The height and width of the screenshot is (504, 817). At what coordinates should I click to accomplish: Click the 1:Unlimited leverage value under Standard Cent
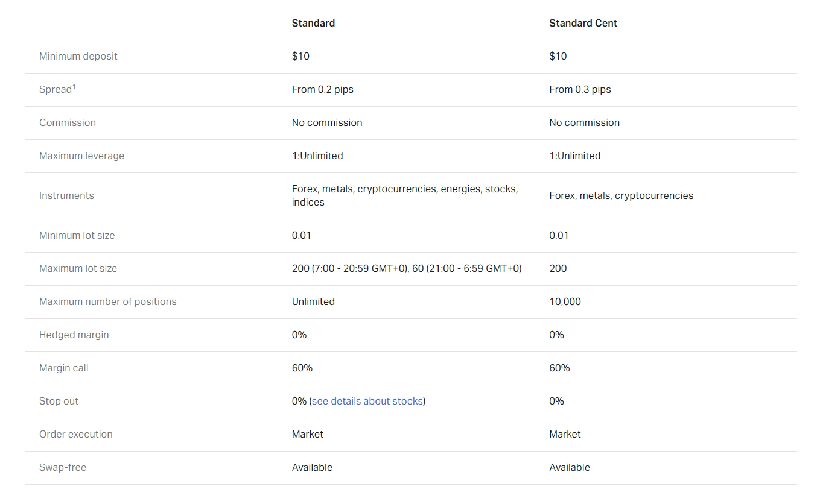[x=574, y=156]
